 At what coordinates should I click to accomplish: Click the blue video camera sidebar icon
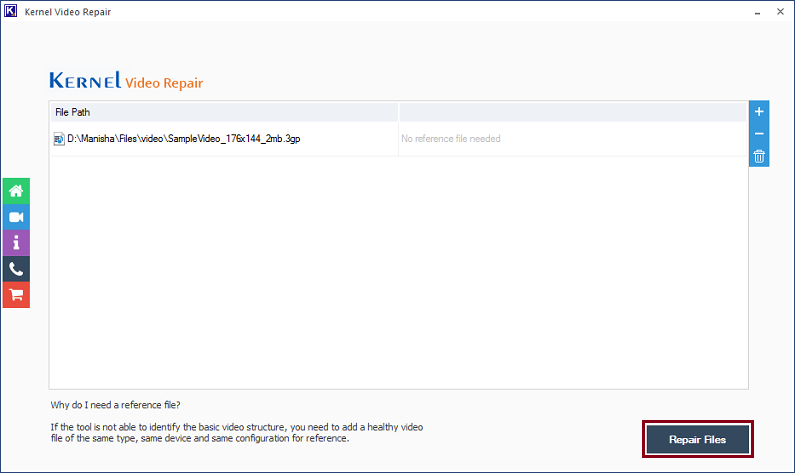pyautogui.click(x=16, y=217)
